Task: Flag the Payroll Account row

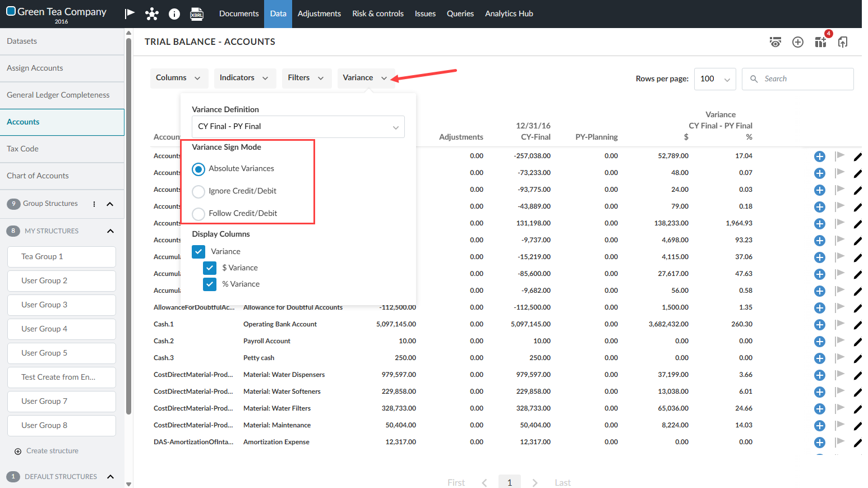Action: [x=839, y=341]
